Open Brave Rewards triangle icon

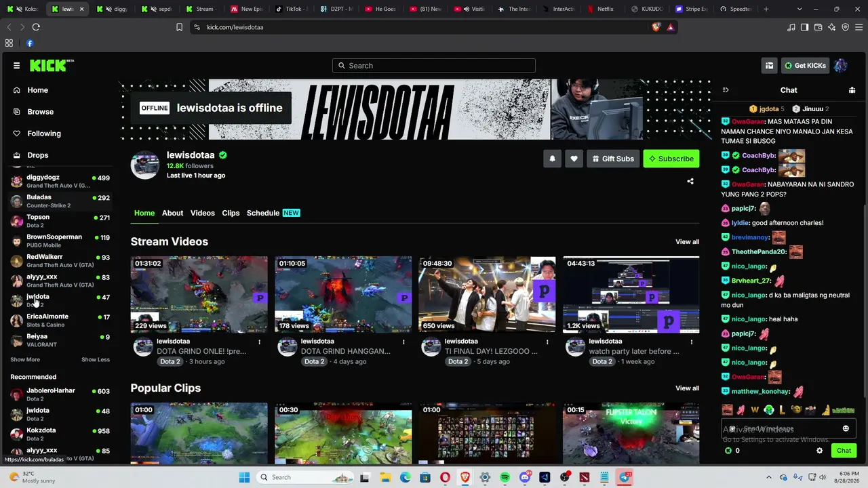(x=670, y=27)
